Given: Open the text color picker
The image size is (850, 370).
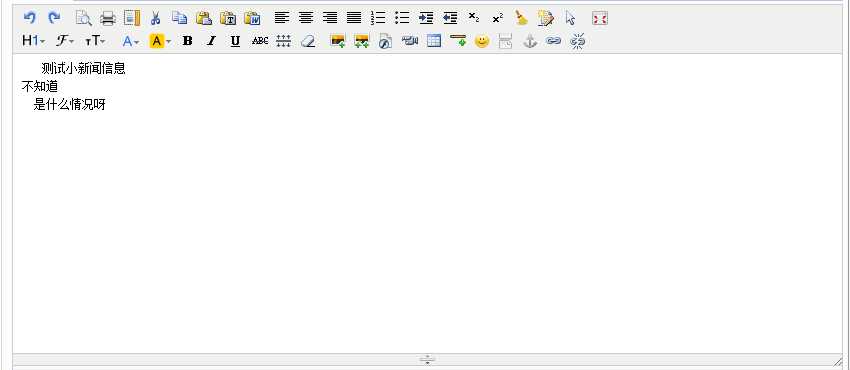Looking at the screenshot, I should click(131, 41).
